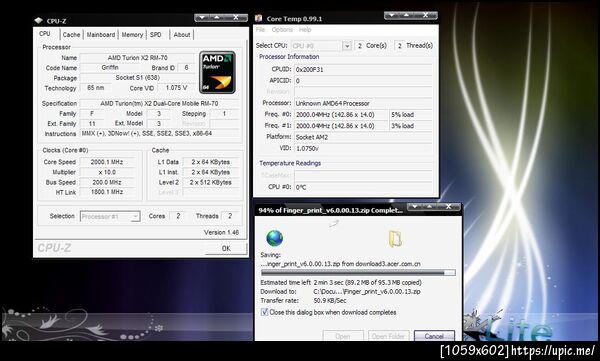
Task: Click the Threads count field in CPU-Z
Action: 230,216
